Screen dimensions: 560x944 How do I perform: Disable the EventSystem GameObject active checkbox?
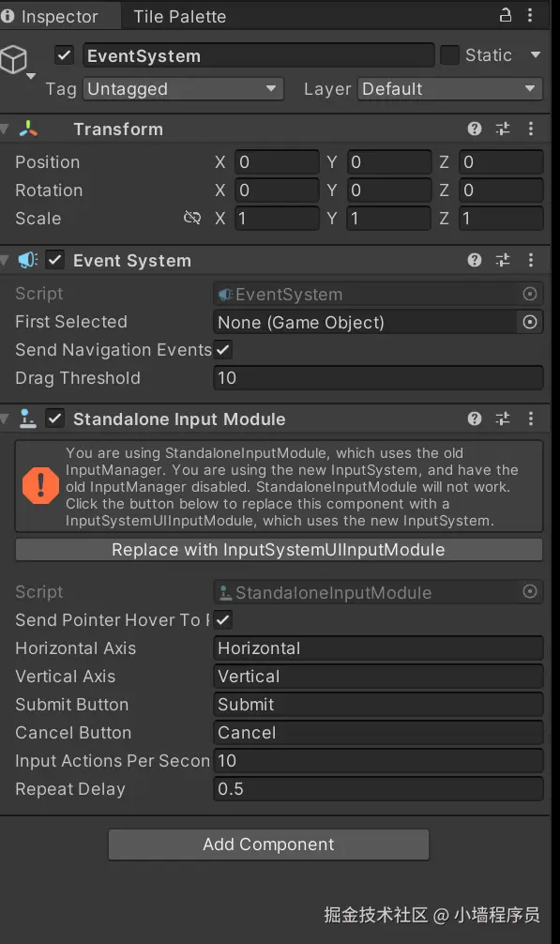pyautogui.click(x=64, y=55)
